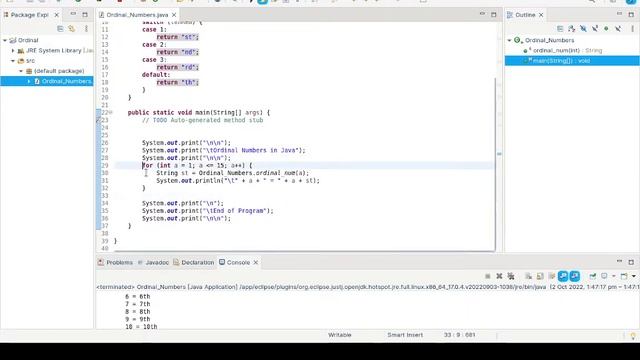Toggle Scroll Lock in the Console toolbar
This screenshot has height=360, width=640.
click(540, 276)
